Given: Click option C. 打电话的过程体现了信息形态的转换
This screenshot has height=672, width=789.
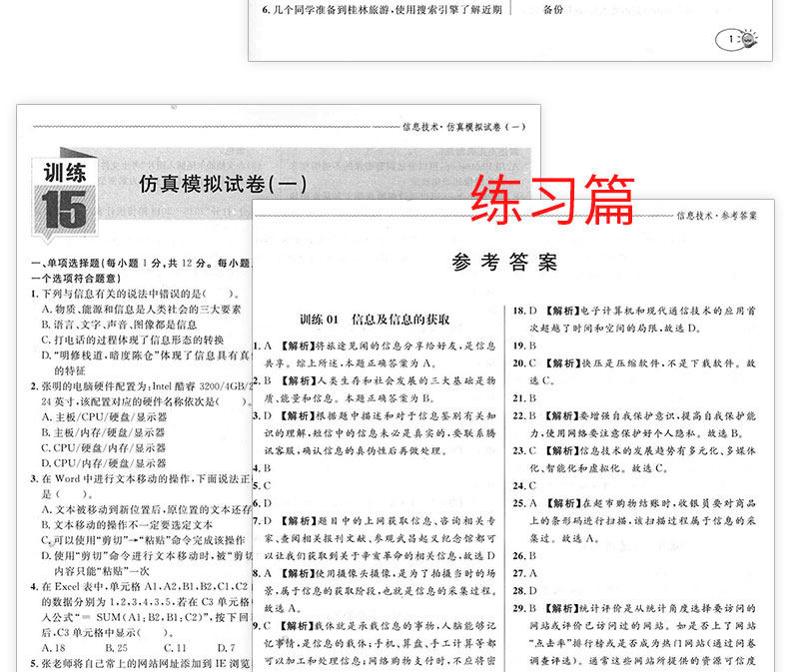Looking at the screenshot, I should [x=133, y=340].
